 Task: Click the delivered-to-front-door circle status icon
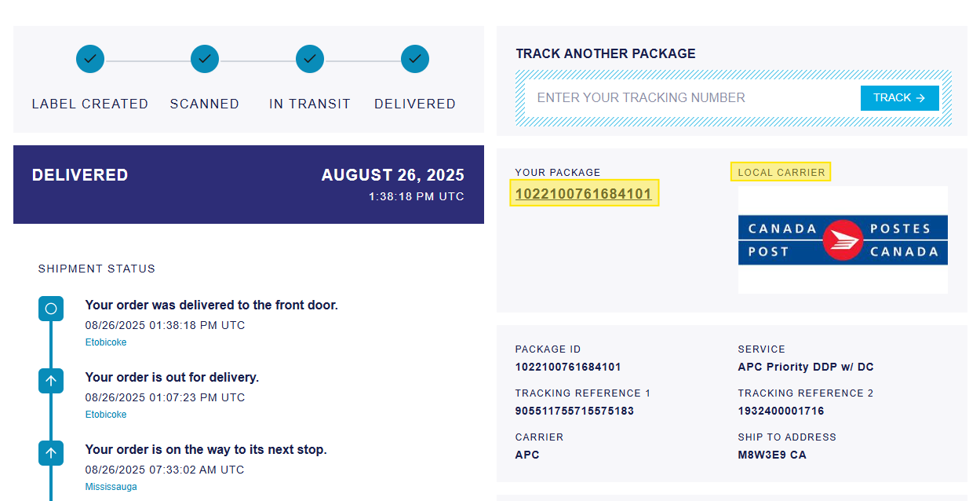coord(51,309)
